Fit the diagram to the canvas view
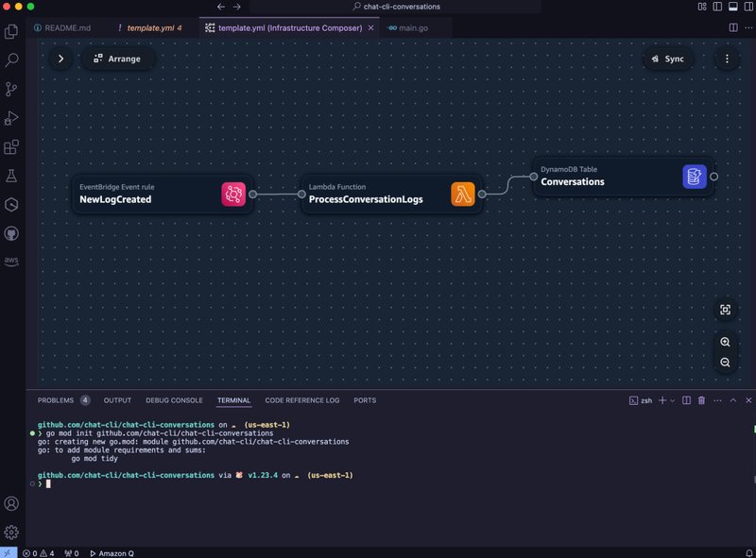The width and height of the screenshot is (756, 558). click(x=725, y=310)
